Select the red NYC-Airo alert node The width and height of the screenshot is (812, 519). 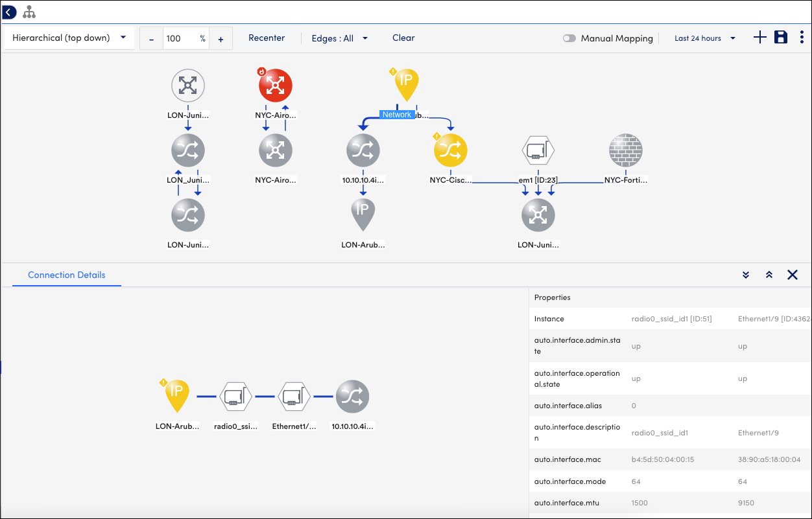pyautogui.click(x=276, y=86)
